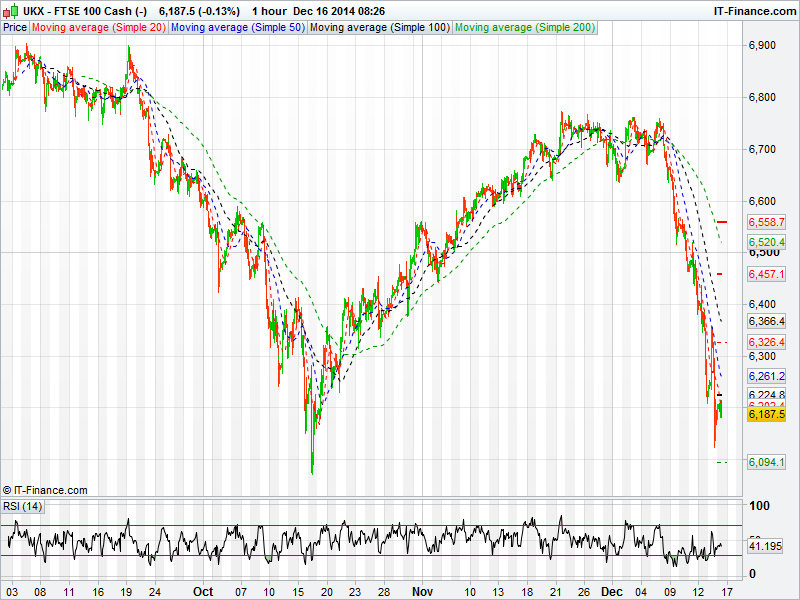Click the red 6,457.1 price level tag
Screen dimensions: 800x600
(767, 274)
